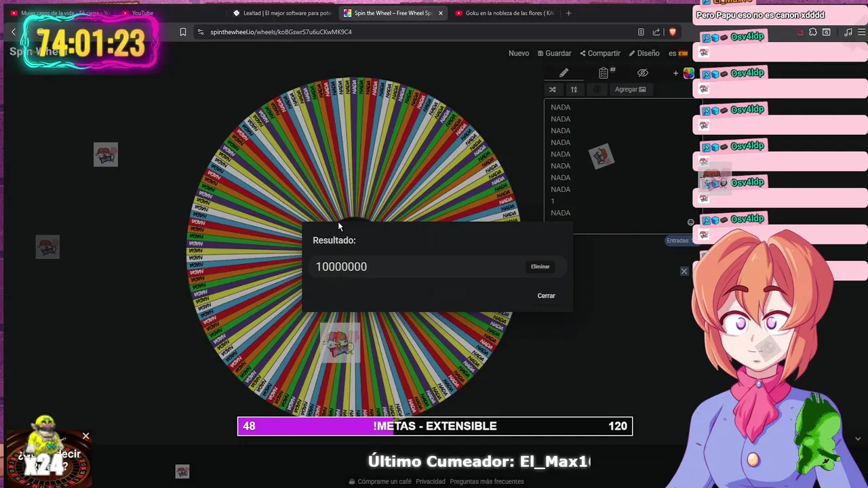The width and height of the screenshot is (868, 488).
Task: Click the Agregar image button
Action: [630, 89]
